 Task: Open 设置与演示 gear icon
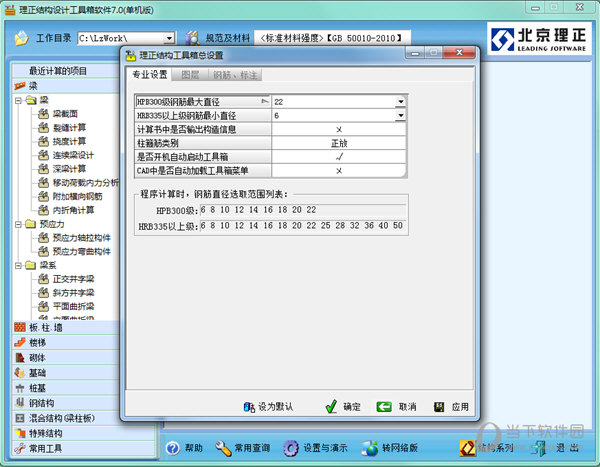(x=292, y=448)
